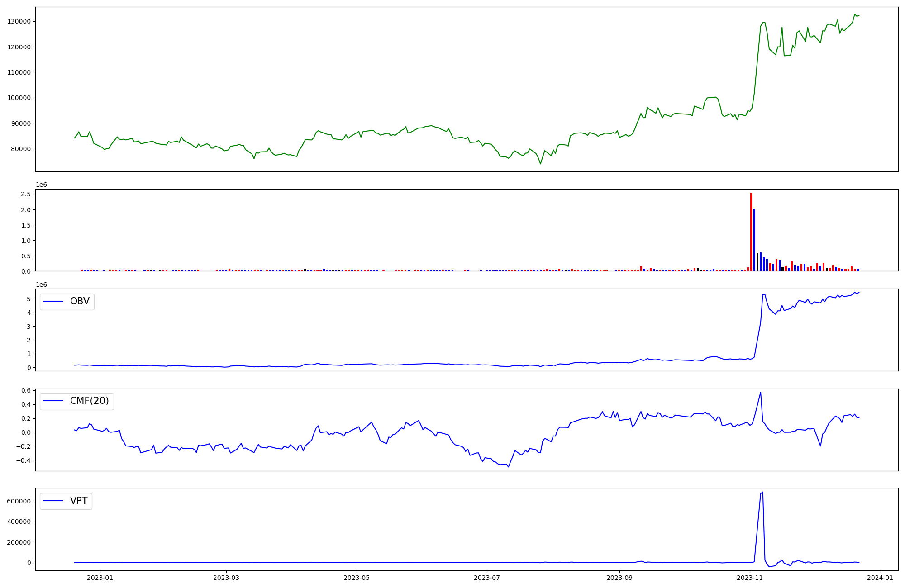Click the OBV legend label
Image resolution: width=905 pixels, height=588 pixels.
pyautogui.click(x=80, y=301)
